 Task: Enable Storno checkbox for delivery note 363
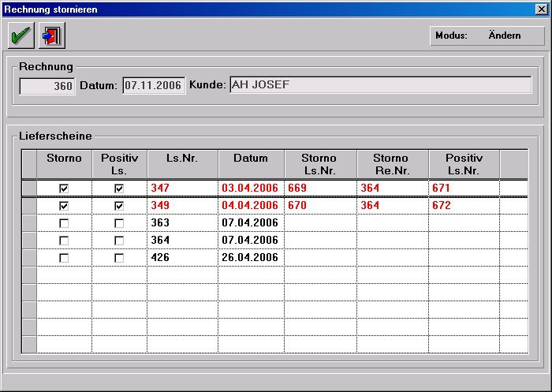click(64, 223)
